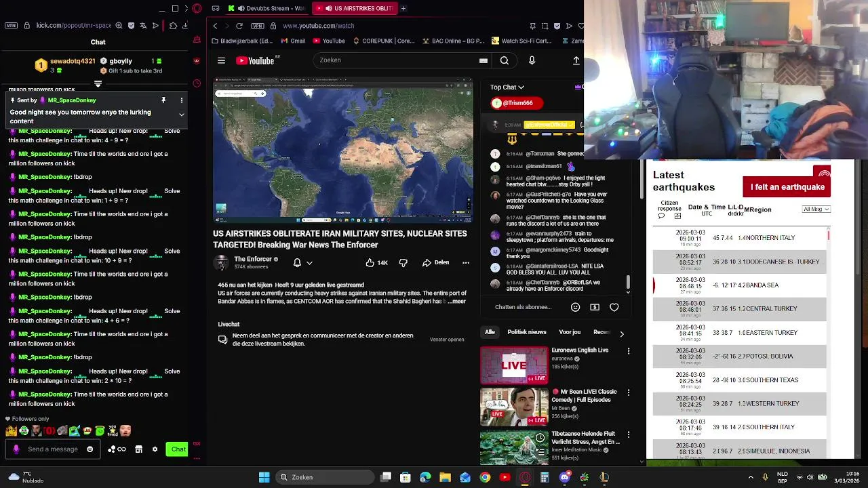Show more filter chips with right arrow
The width and height of the screenshot is (868, 488).
[x=622, y=333]
